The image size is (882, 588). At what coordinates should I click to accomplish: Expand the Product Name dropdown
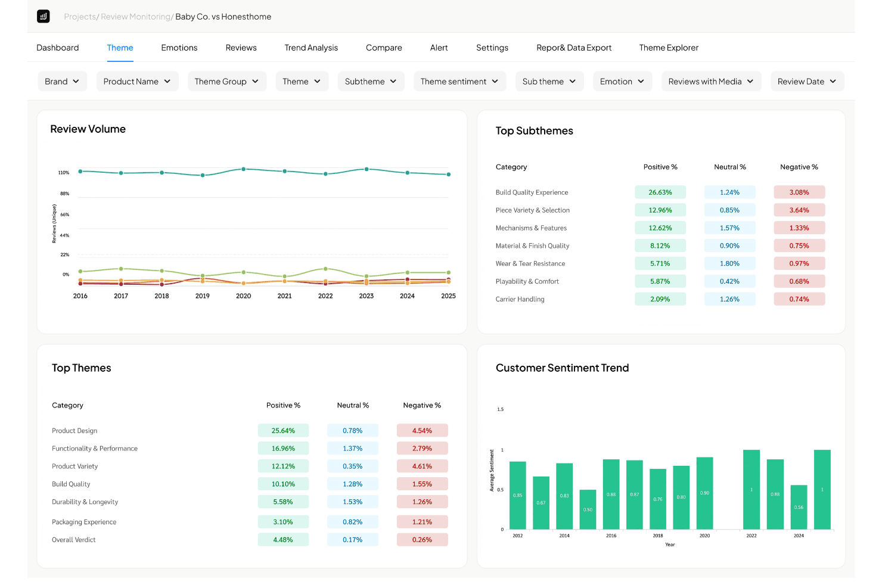tap(137, 82)
